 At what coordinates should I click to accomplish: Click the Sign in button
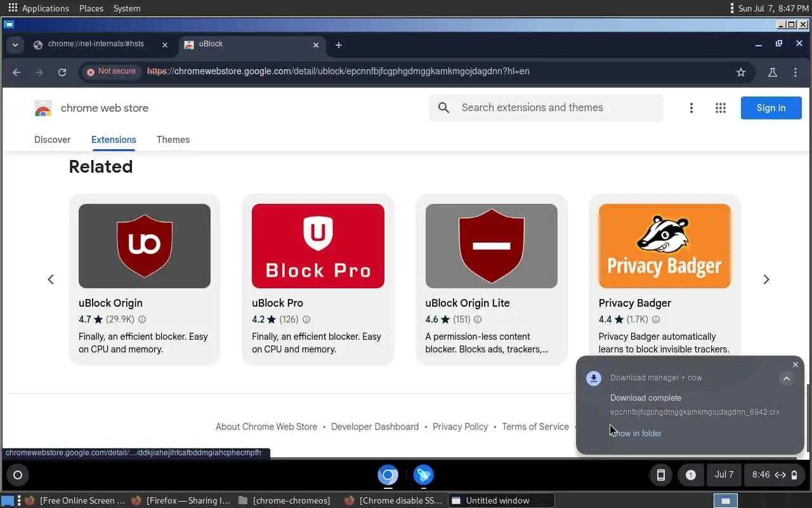coord(771,108)
